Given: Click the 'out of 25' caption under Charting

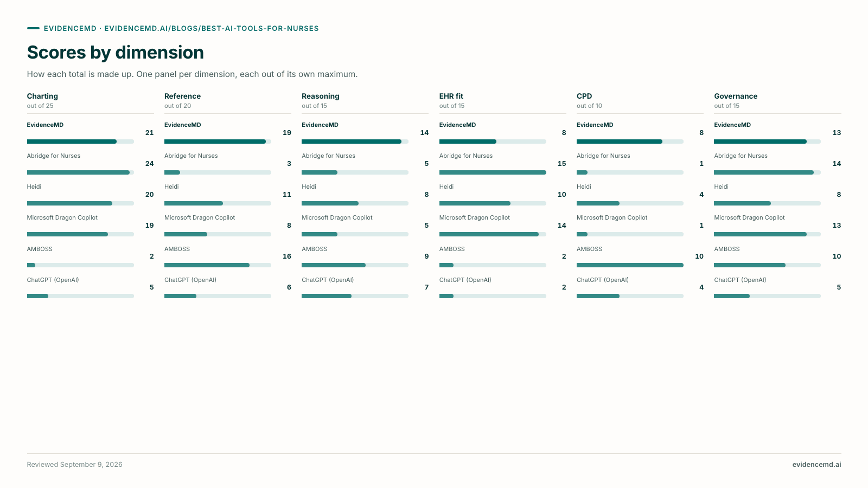Looking at the screenshot, I should pos(40,106).
